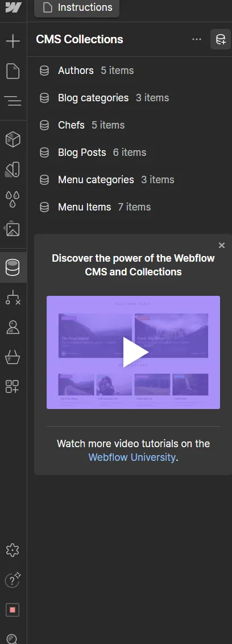Open the Instructions tab
The width and height of the screenshot is (232, 644).
coord(77,8)
